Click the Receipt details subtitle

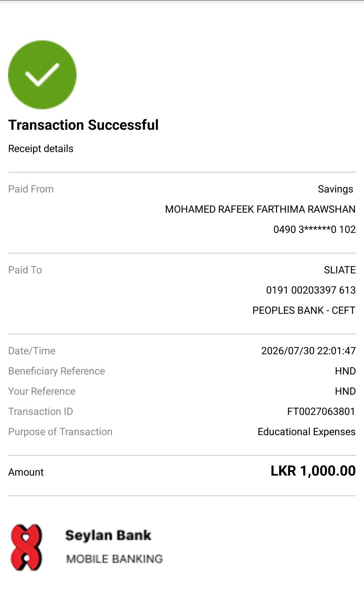pyautogui.click(x=41, y=149)
